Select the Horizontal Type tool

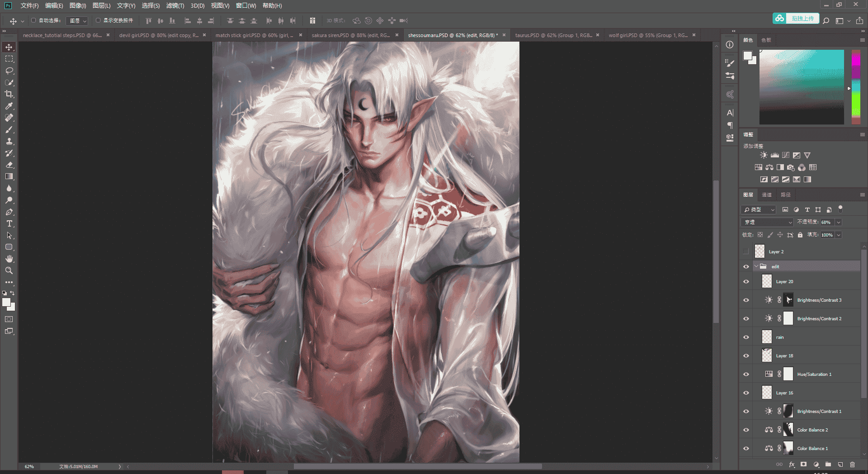[x=9, y=223]
